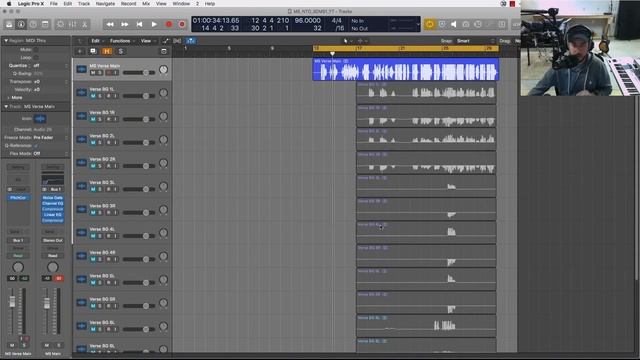Screen dimensions: 640x360
Task: Click the Rewind transport button
Action: (110, 24)
